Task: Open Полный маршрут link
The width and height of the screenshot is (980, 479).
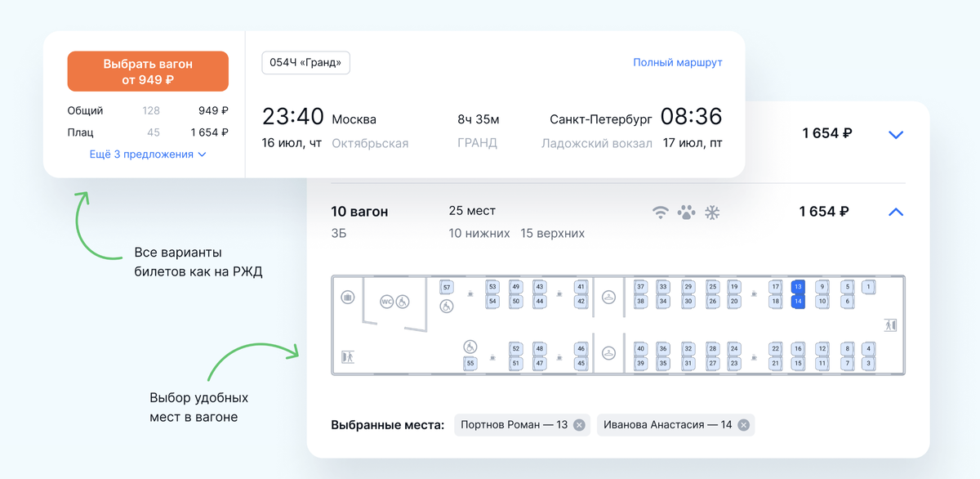Action: (678, 62)
